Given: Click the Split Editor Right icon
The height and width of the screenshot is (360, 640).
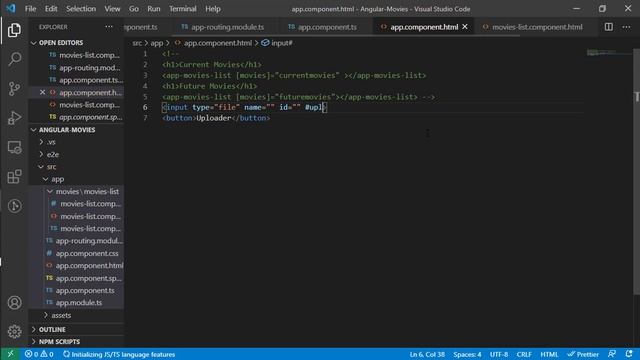Looking at the screenshot, I should 609,27.
